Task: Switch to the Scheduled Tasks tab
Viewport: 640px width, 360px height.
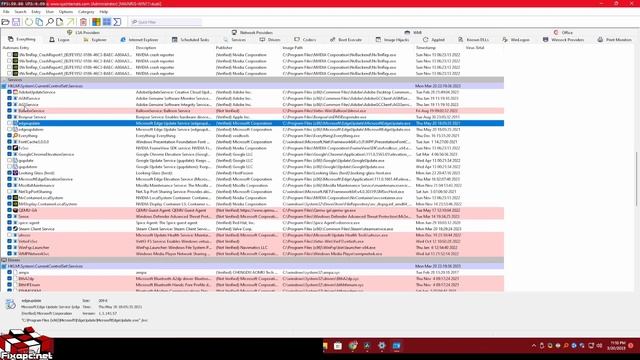Action: click(x=191, y=40)
